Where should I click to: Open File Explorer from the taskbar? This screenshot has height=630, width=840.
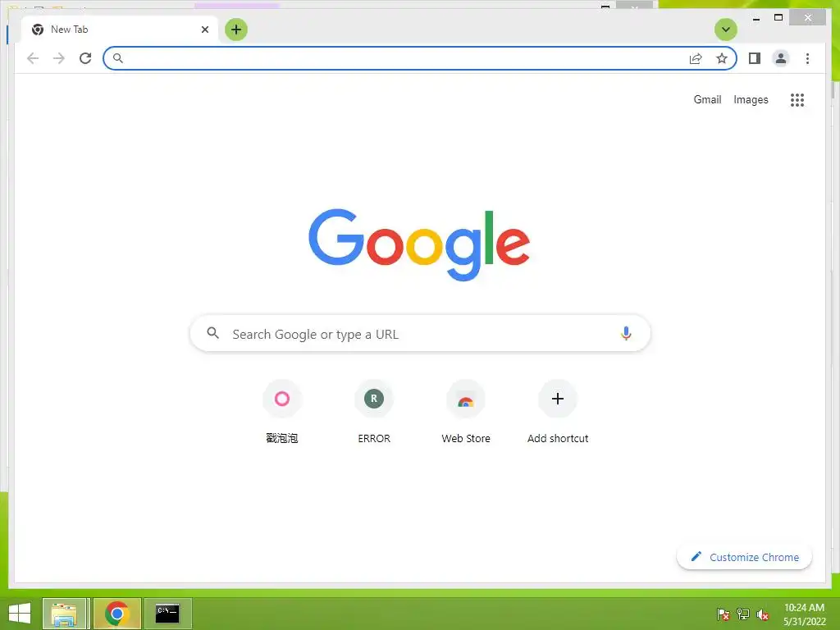point(64,614)
